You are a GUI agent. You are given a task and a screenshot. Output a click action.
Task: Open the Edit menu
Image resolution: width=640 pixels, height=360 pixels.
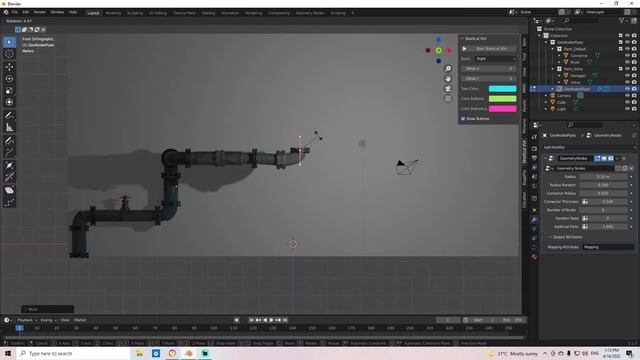(26, 13)
